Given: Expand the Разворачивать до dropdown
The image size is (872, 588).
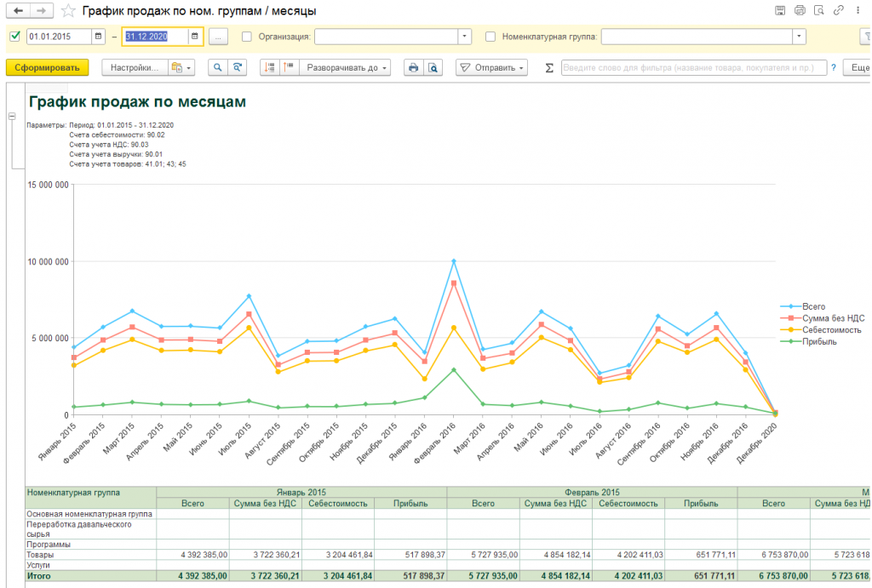Looking at the screenshot, I should 347,67.
